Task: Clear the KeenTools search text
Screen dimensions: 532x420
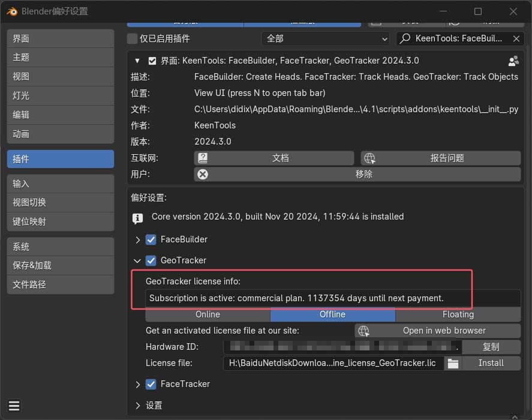Action: coord(516,39)
